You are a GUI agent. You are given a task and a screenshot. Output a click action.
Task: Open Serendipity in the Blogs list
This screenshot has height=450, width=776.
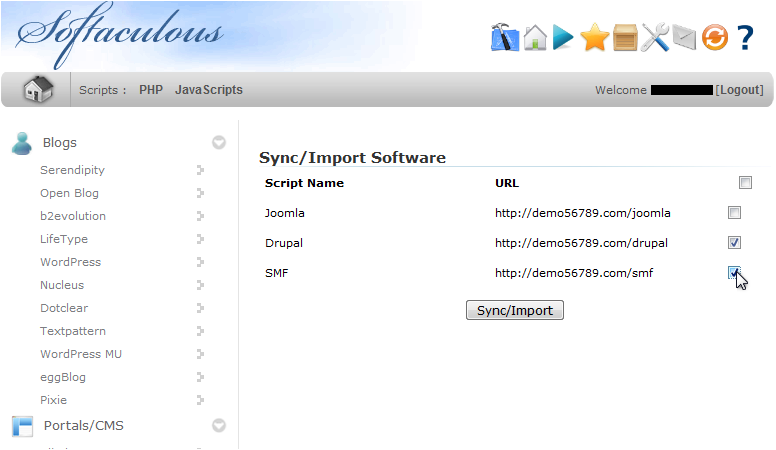click(x=72, y=170)
